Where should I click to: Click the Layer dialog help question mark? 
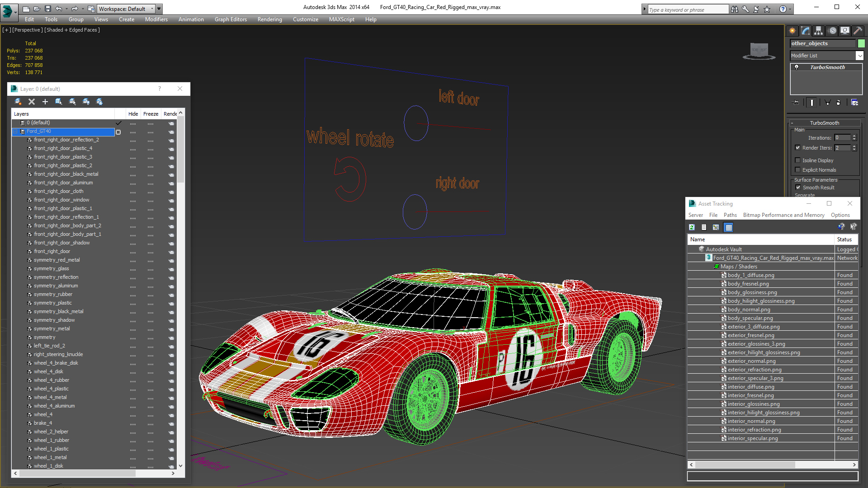pyautogui.click(x=159, y=89)
